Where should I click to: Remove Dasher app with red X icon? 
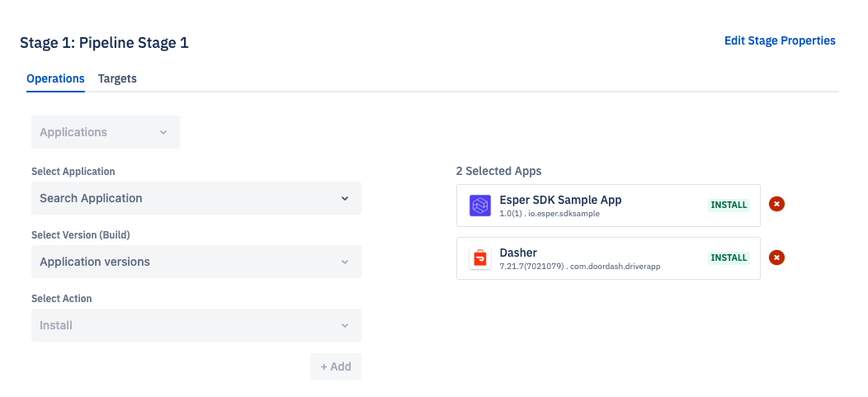776,258
